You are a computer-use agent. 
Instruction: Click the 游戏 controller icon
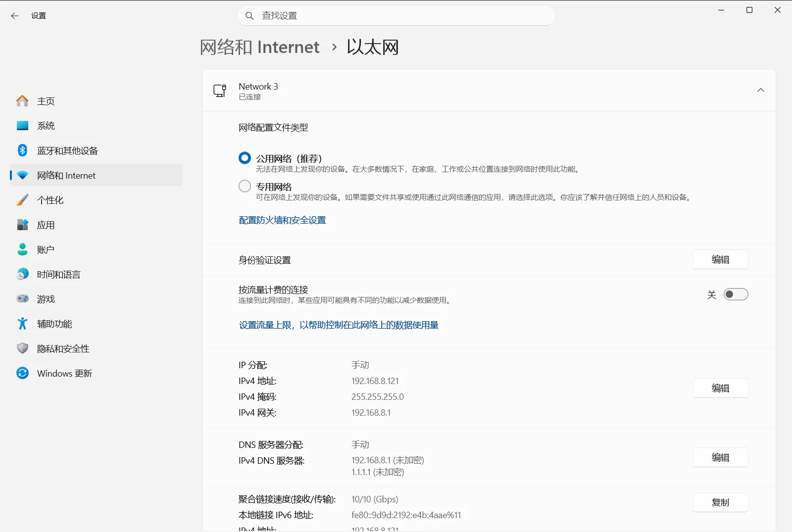[22, 298]
